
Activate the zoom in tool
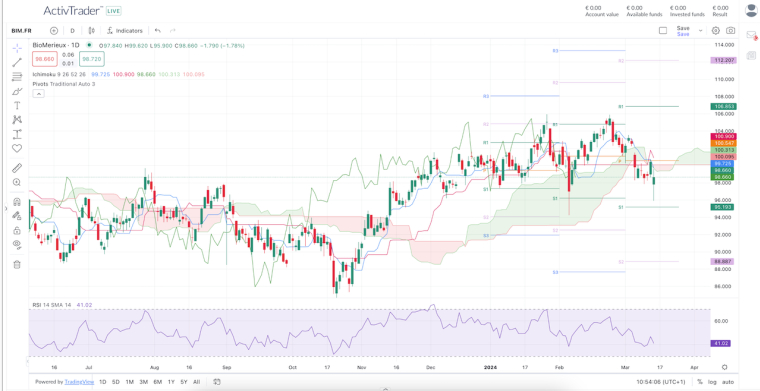pyautogui.click(x=17, y=182)
